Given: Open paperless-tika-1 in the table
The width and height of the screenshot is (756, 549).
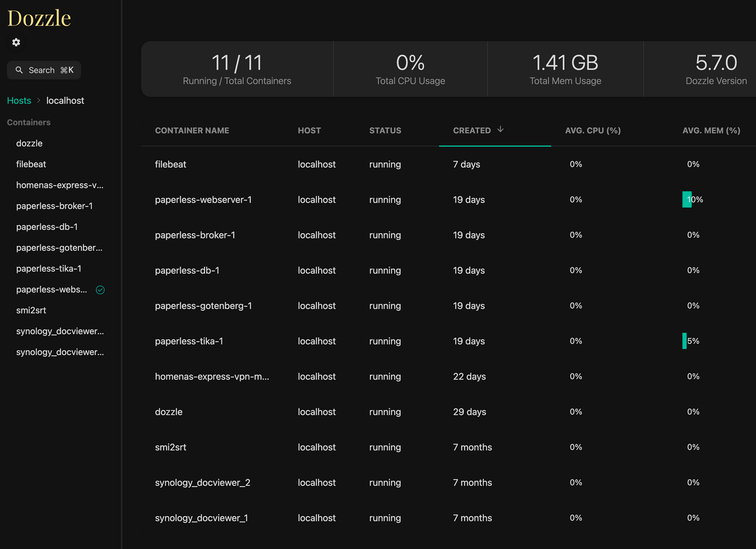Looking at the screenshot, I should click(x=189, y=341).
